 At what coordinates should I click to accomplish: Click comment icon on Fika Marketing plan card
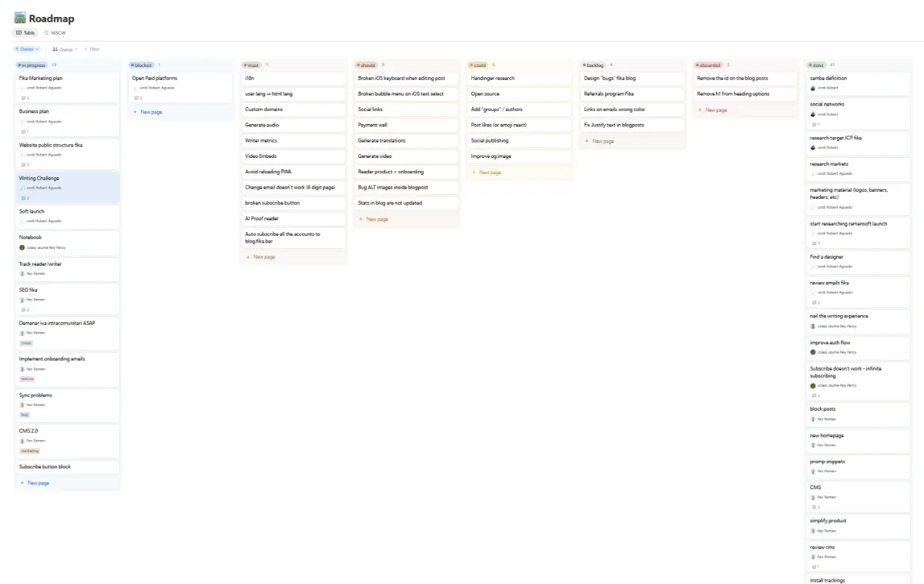22,98
